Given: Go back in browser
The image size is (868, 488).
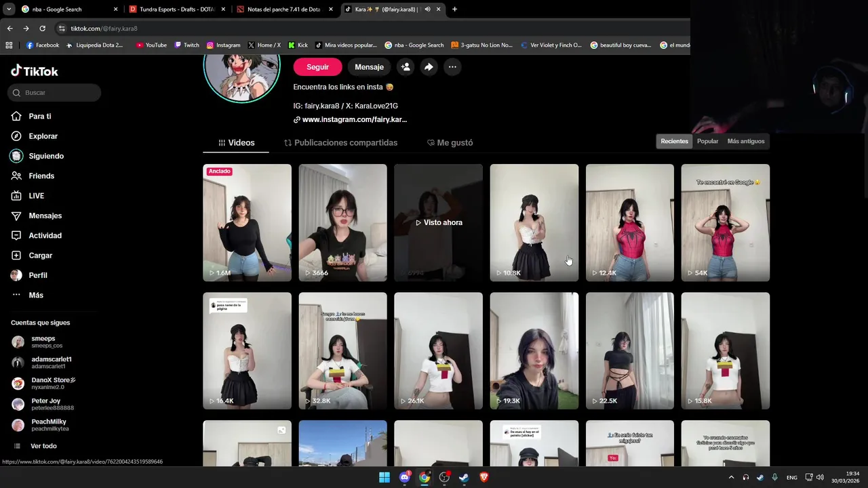Looking at the screenshot, I should 9,28.
